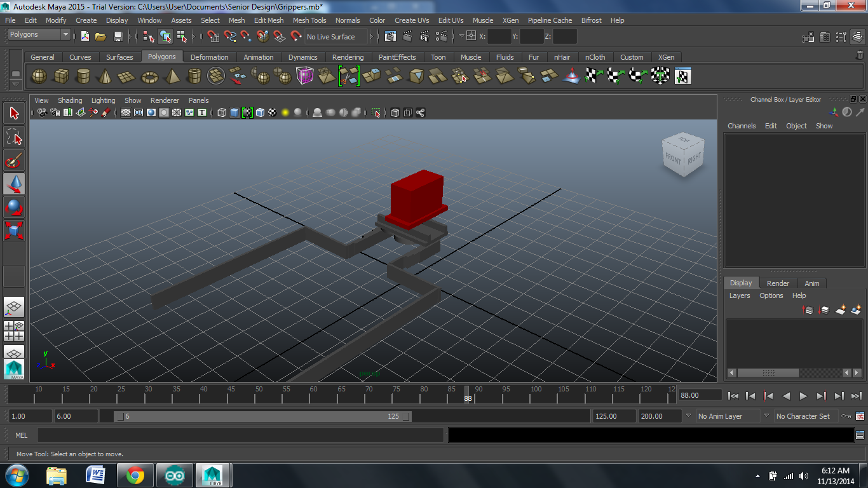This screenshot has height=488, width=868.
Task: Activate the Rotate tool in the toolbox
Action: coord(14,207)
